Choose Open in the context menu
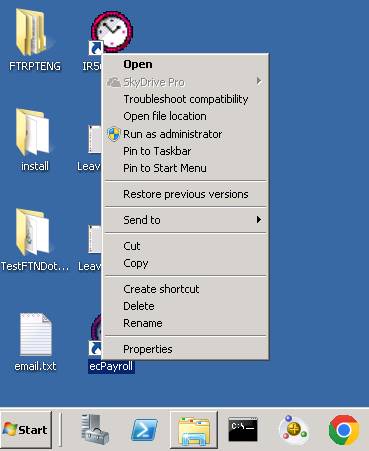 click(185, 64)
